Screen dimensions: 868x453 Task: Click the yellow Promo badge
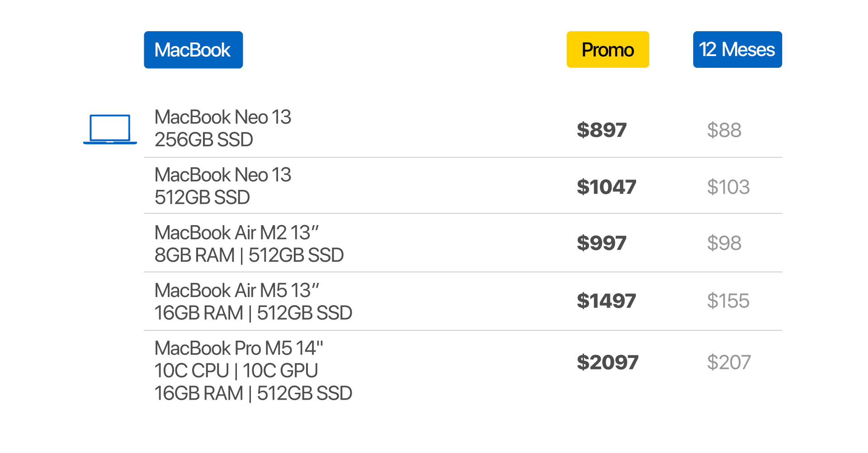click(x=608, y=50)
